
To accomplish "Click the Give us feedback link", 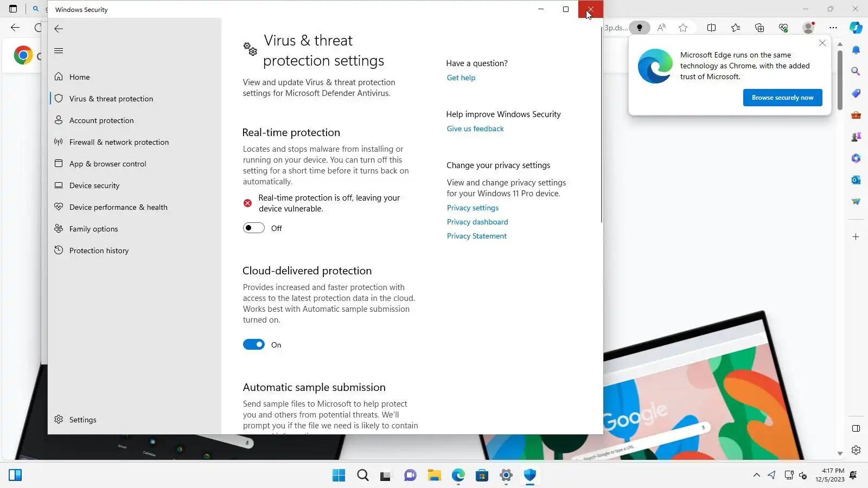I will pyautogui.click(x=475, y=129).
